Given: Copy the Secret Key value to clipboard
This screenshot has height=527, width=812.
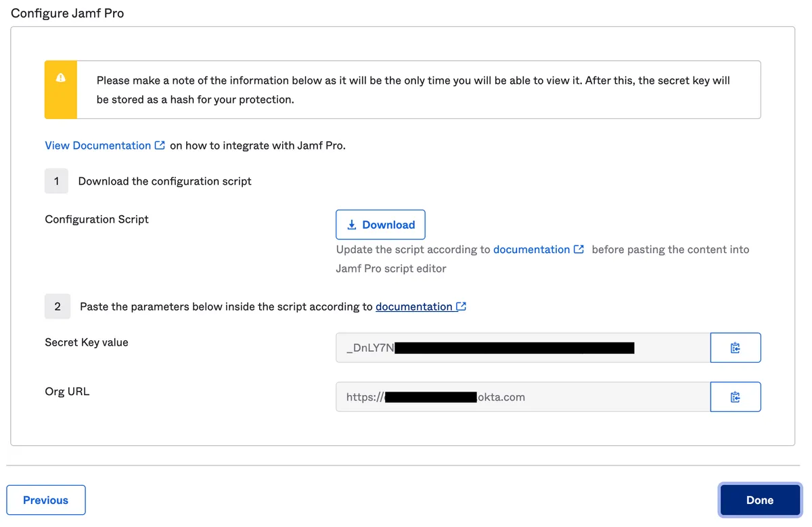Looking at the screenshot, I should 736,348.
